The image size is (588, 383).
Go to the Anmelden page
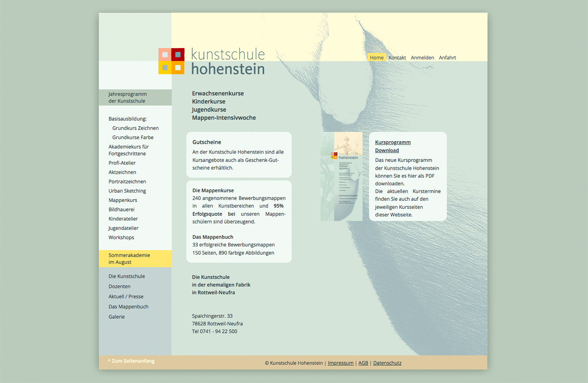[x=422, y=58]
